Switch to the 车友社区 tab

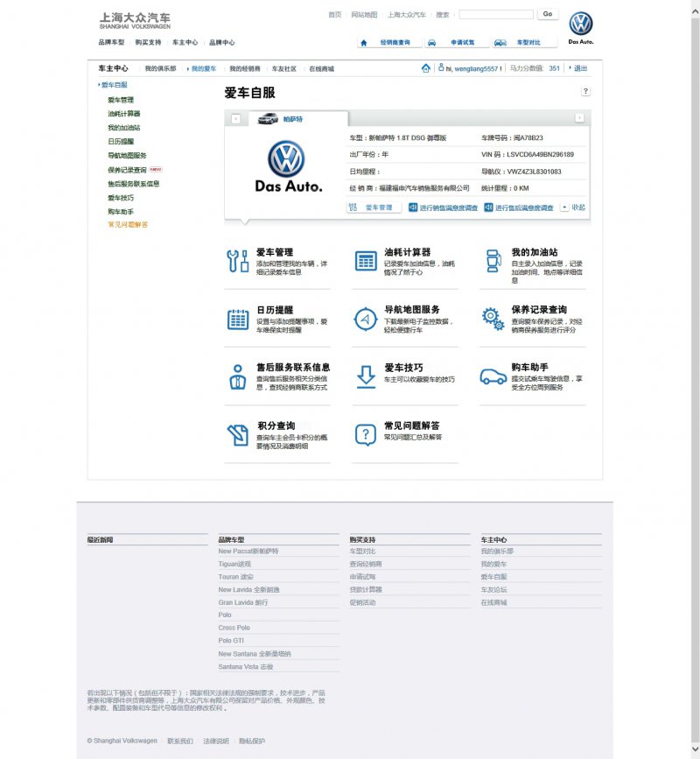click(284, 69)
